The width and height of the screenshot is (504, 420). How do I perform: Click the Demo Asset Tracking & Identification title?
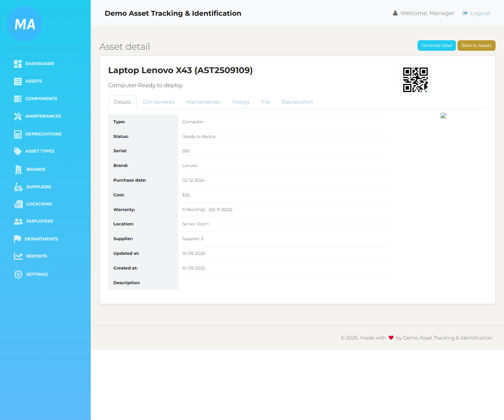pos(173,13)
